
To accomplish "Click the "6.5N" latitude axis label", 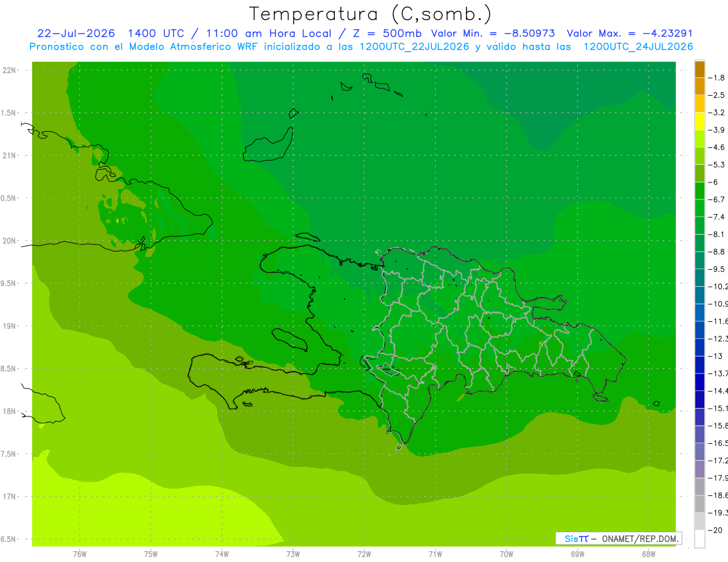I will coord(9,540).
